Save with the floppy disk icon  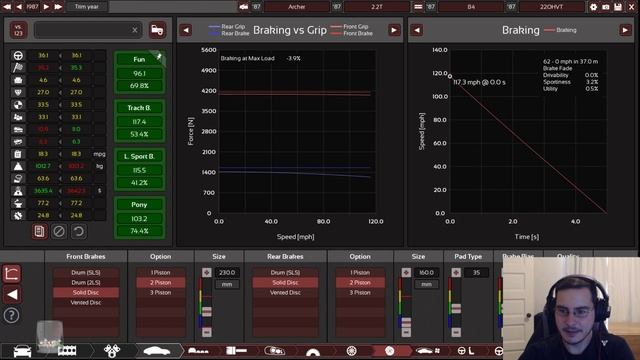[618, 7]
